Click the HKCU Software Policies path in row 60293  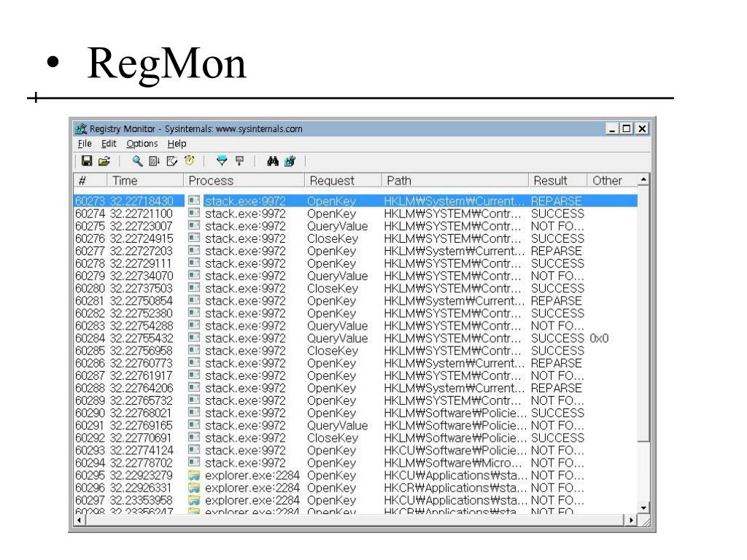pyautogui.click(x=455, y=449)
